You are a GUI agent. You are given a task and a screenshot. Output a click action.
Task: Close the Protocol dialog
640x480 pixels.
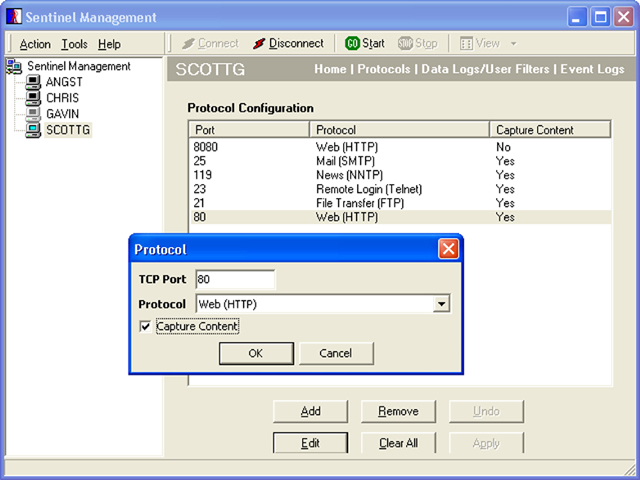click(x=448, y=249)
